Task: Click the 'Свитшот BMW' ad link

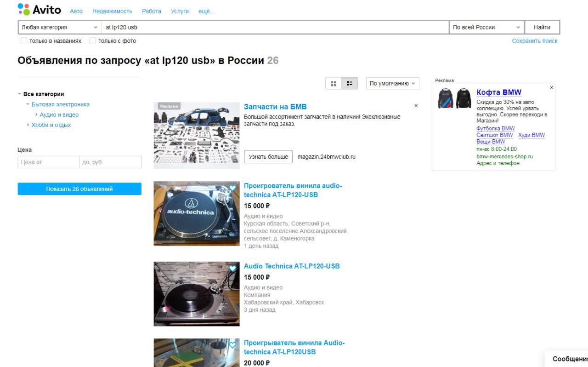Action: click(x=495, y=135)
